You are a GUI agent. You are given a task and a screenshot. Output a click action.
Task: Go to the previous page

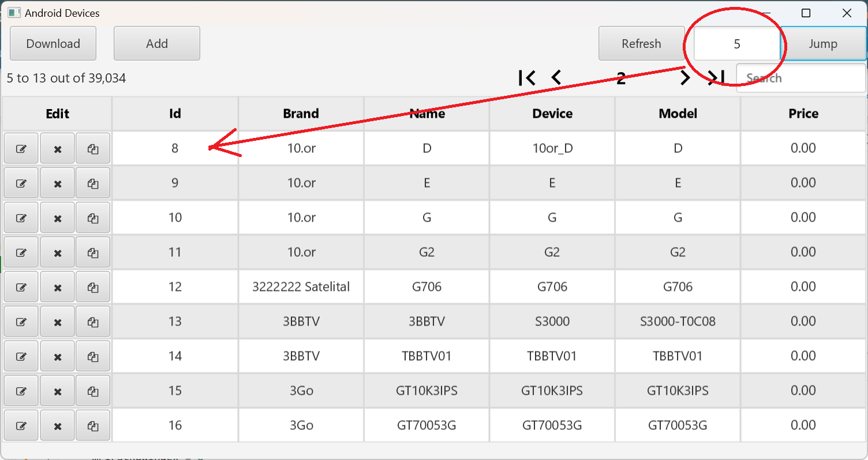click(x=556, y=78)
